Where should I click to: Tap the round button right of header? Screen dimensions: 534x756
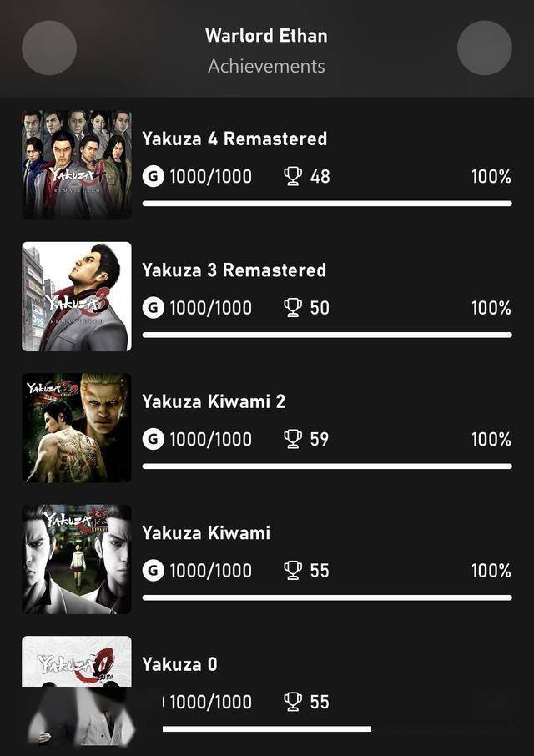click(485, 48)
